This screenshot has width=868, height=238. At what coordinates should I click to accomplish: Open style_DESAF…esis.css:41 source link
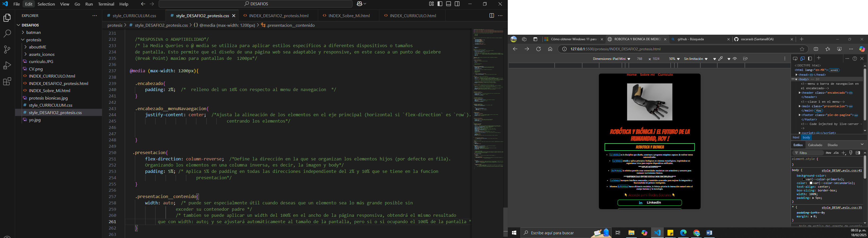tap(842, 171)
